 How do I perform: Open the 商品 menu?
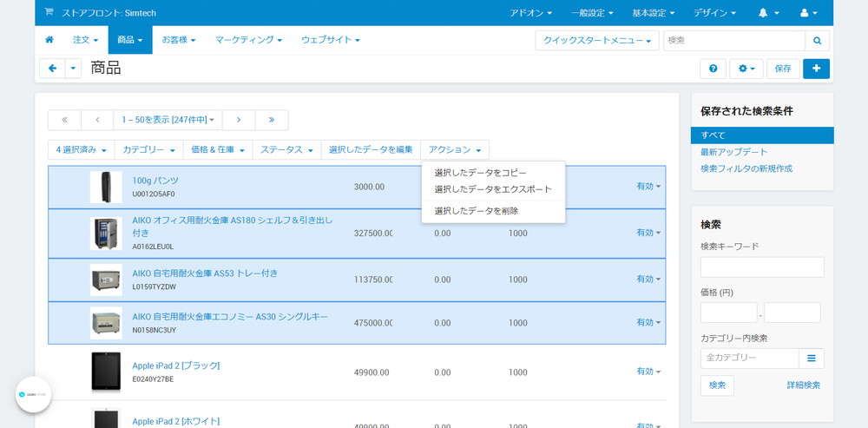pyautogui.click(x=130, y=40)
